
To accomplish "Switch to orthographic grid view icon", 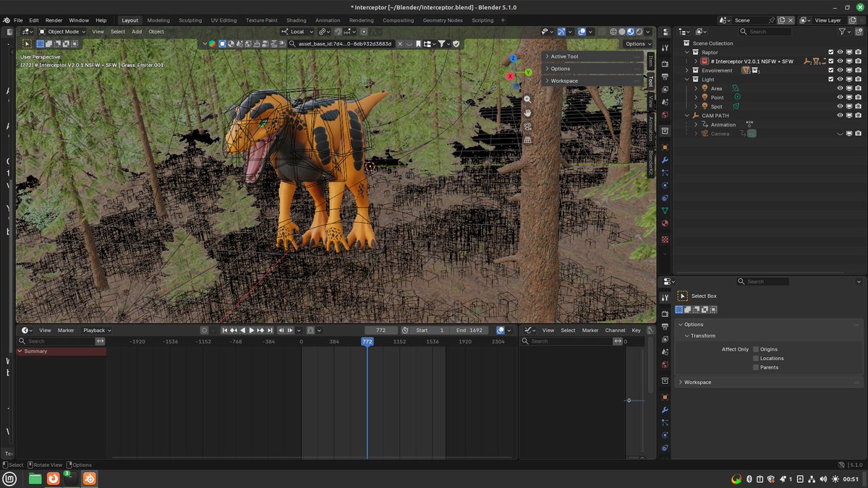I will click(x=527, y=140).
